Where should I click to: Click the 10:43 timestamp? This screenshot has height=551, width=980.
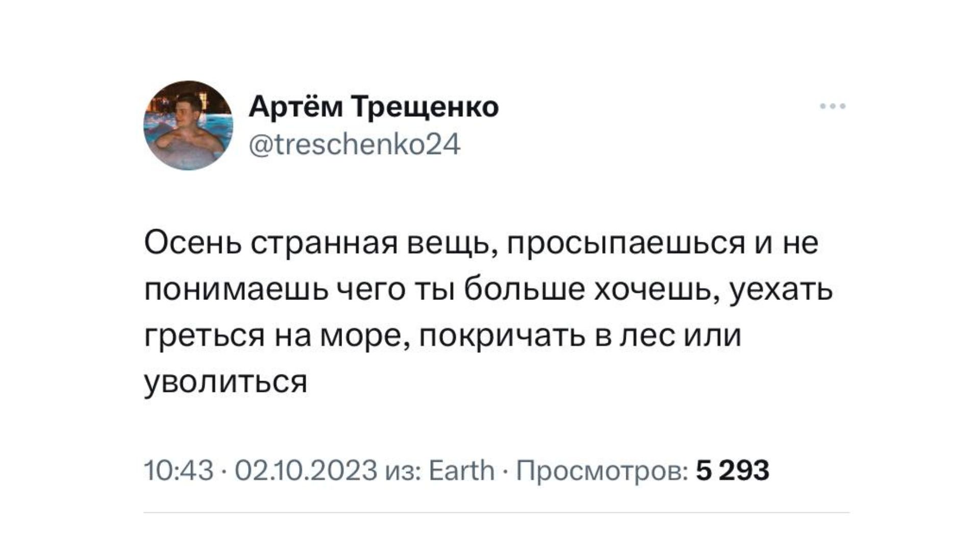point(179,470)
